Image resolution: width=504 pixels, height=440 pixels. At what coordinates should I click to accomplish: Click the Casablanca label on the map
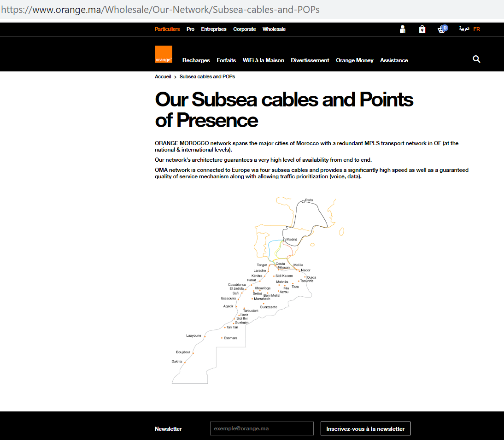click(x=237, y=284)
